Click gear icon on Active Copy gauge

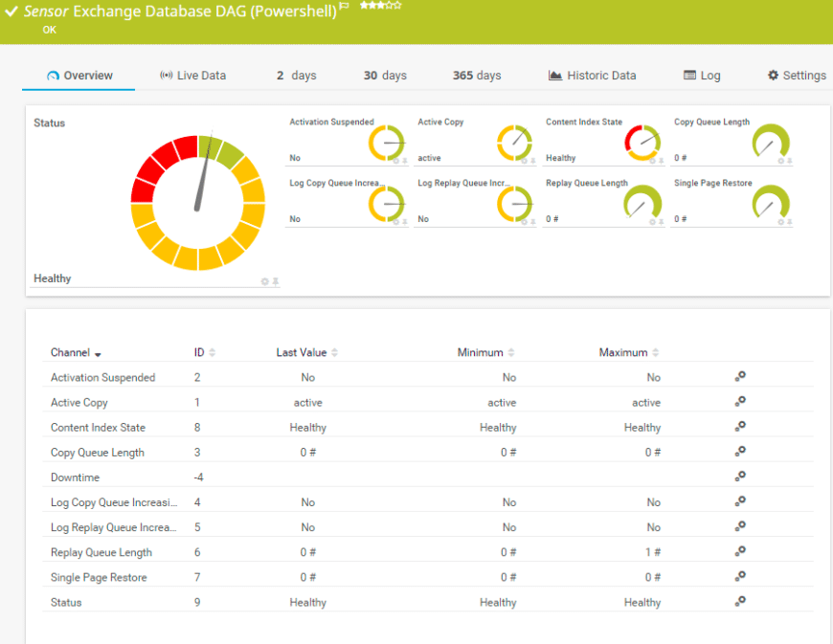(525, 161)
